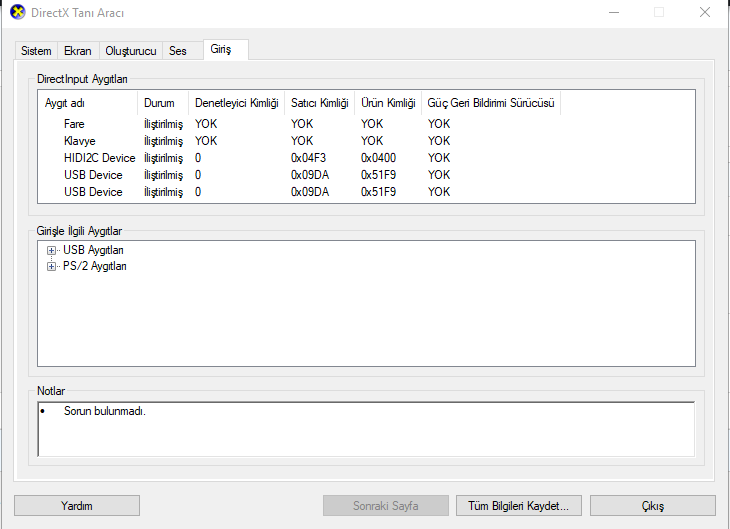Open the Ekran tab
This screenshot has height=529, width=730.
[77, 51]
